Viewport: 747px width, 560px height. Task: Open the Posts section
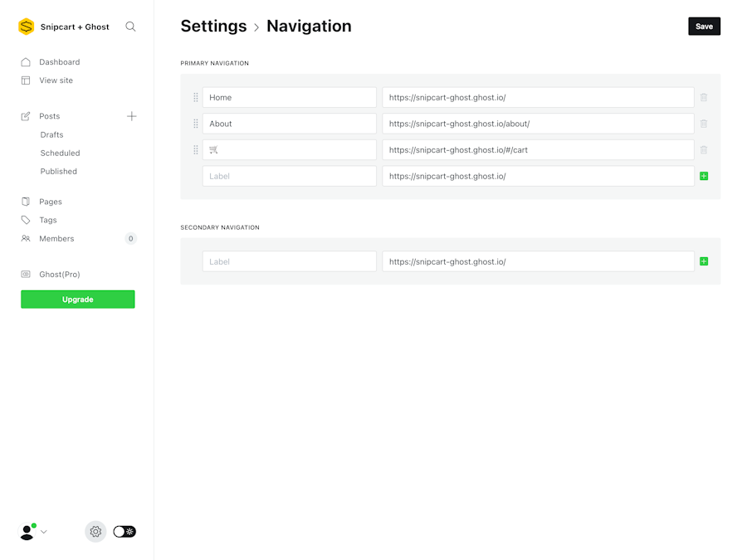50,116
